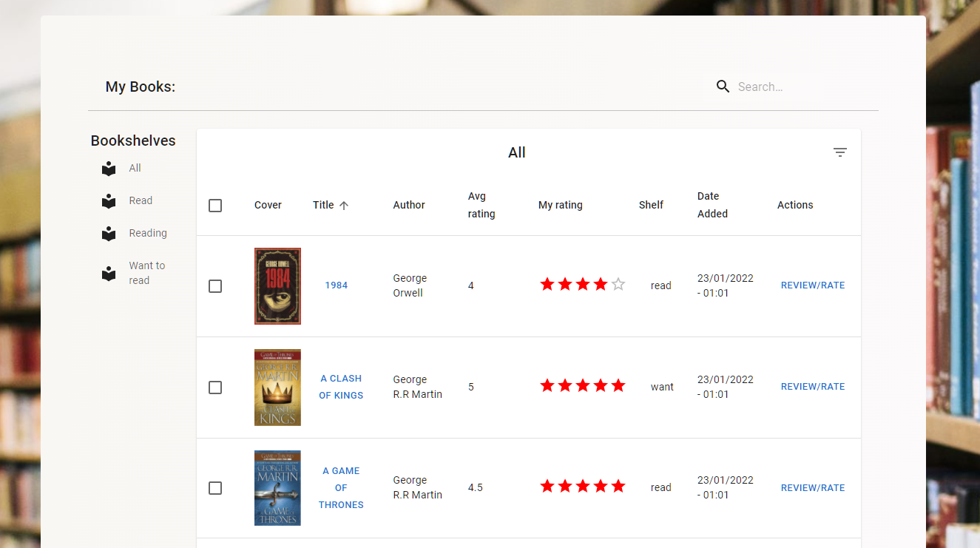This screenshot has width=980, height=548.
Task: Select the A Clash of Kings checkbox
Action: pos(215,388)
